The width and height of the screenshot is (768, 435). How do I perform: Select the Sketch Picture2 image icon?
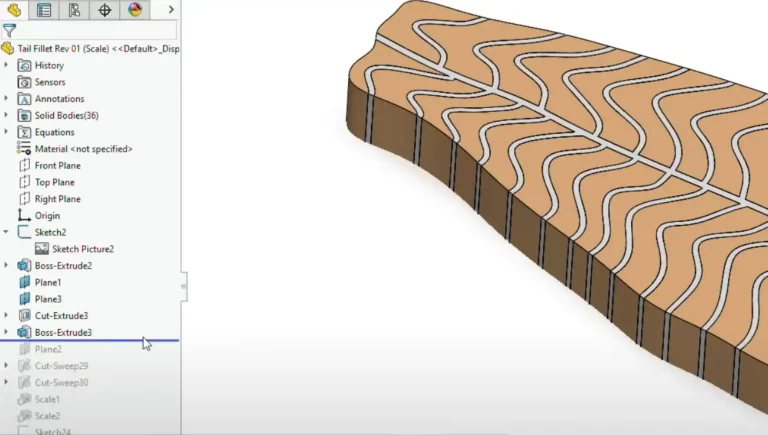[41, 249]
